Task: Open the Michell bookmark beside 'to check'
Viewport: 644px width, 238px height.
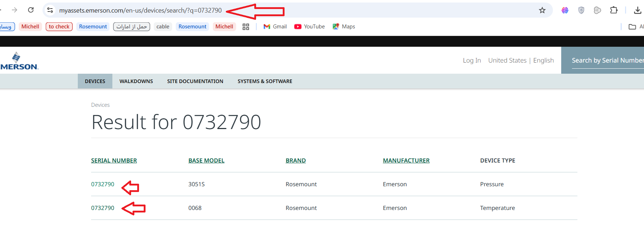Action: click(30, 27)
